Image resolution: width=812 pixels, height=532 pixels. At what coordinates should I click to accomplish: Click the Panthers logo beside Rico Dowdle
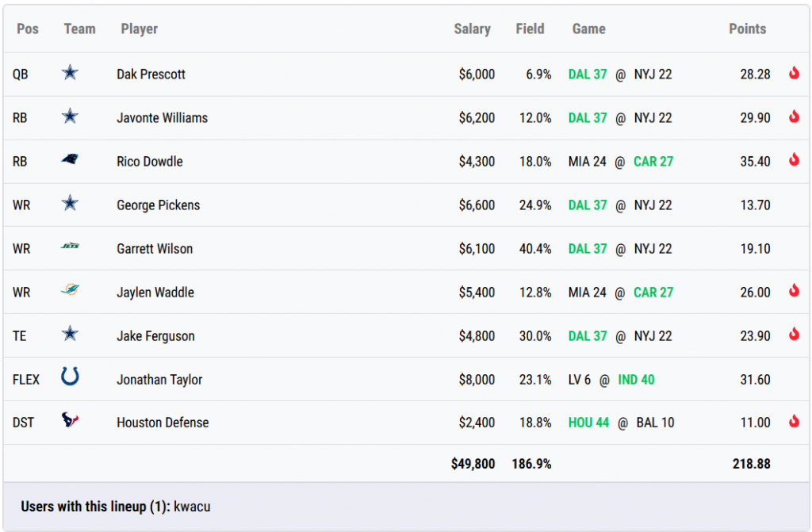[x=70, y=161]
